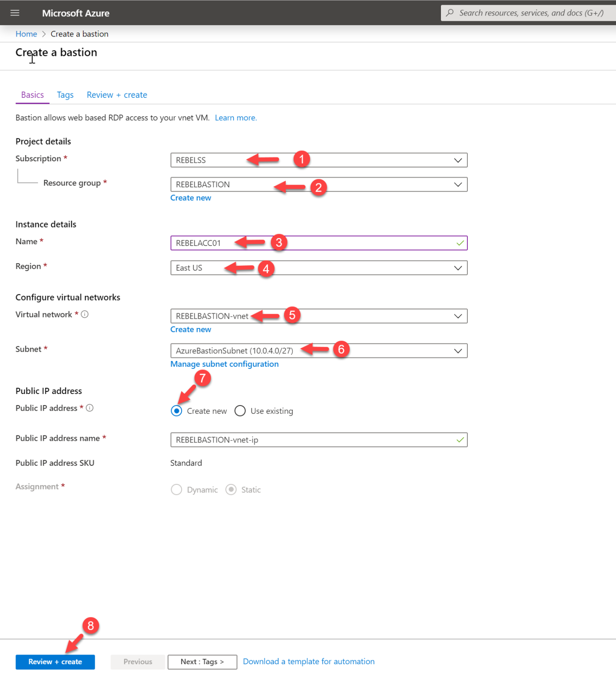Open the REBELSS Subscription dropdown

(458, 160)
